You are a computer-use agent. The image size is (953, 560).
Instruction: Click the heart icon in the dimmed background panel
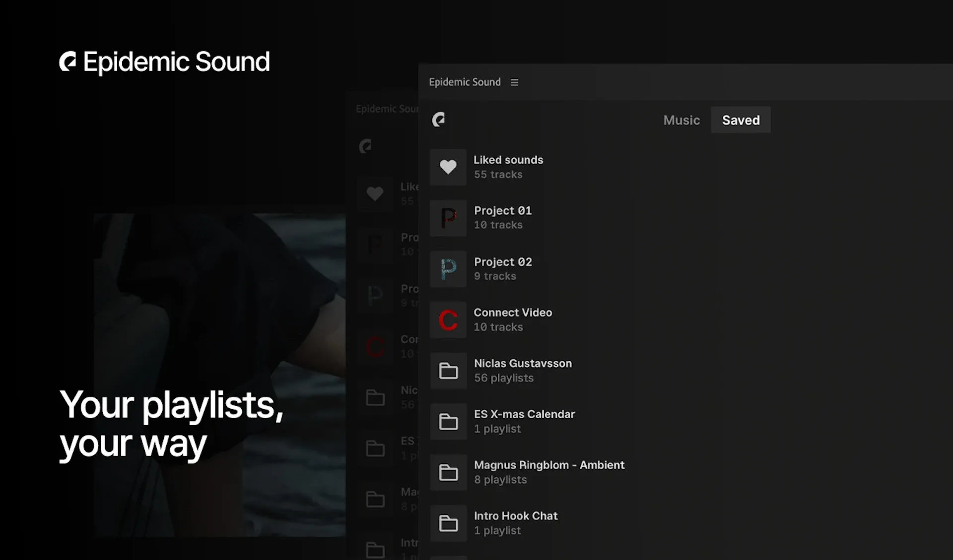[375, 193]
